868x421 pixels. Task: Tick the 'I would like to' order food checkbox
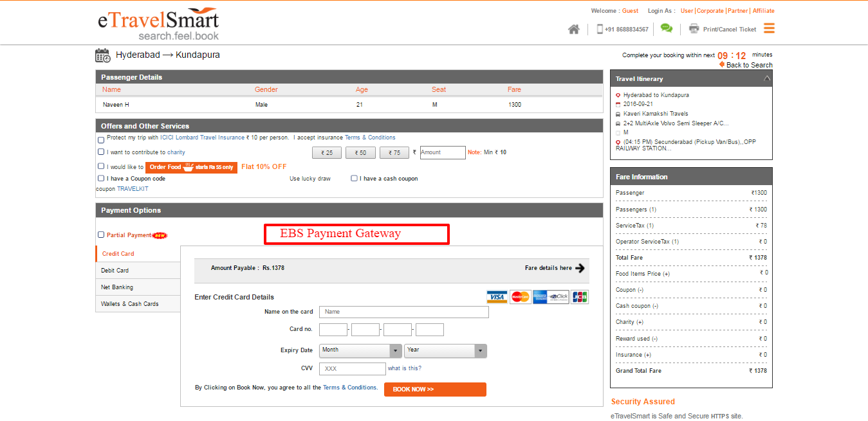(101, 166)
